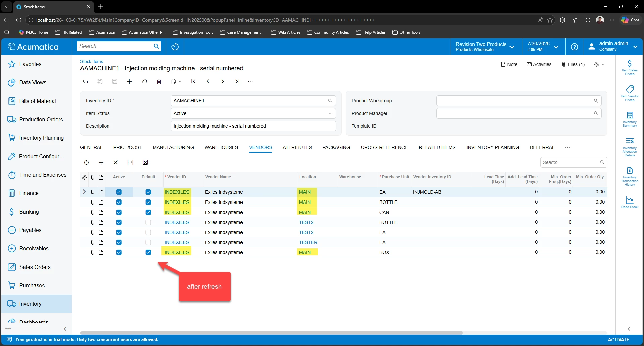Export vendors grid to Excel

coord(145,162)
